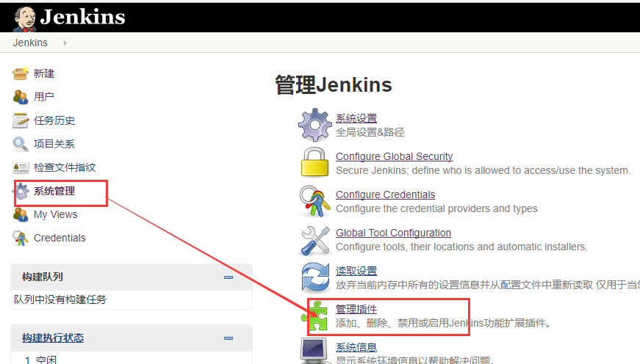Open the 检查文件指纹 sidebar link
This screenshot has height=364, width=640.
[x=65, y=167]
